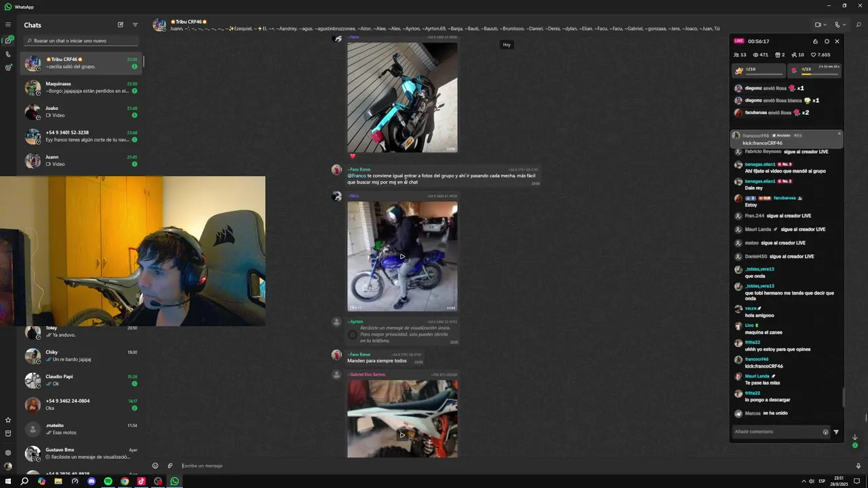This screenshot has width=868, height=488.
Task: Open the chat filter menu
Action: click(x=135, y=25)
